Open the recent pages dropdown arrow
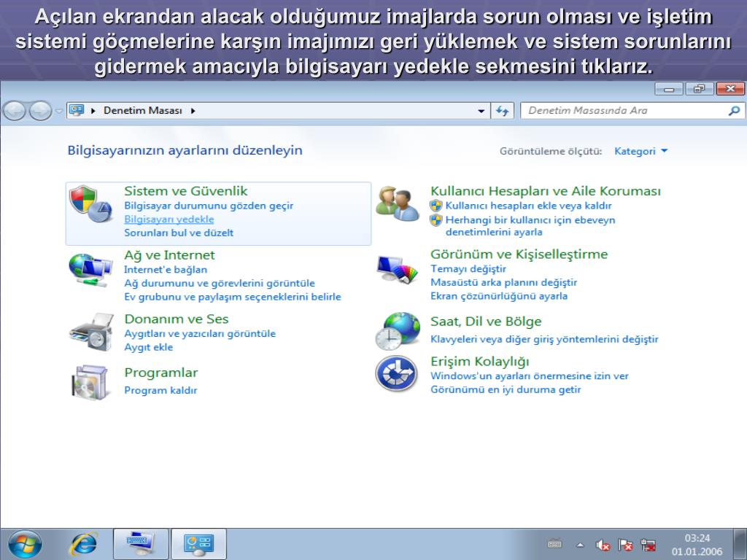 click(x=59, y=111)
